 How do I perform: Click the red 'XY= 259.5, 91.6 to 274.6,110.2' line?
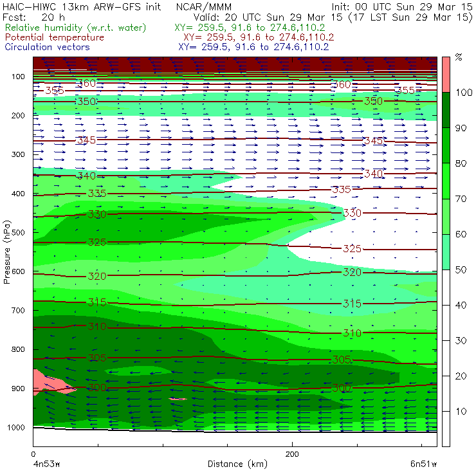[259, 37]
